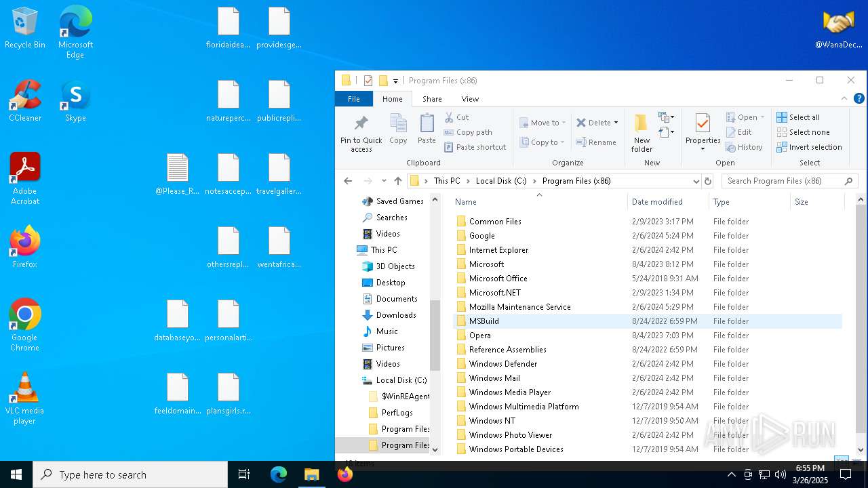The width and height of the screenshot is (868, 488).
Task: Sort by Date modified column header
Action: [x=668, y=202]
